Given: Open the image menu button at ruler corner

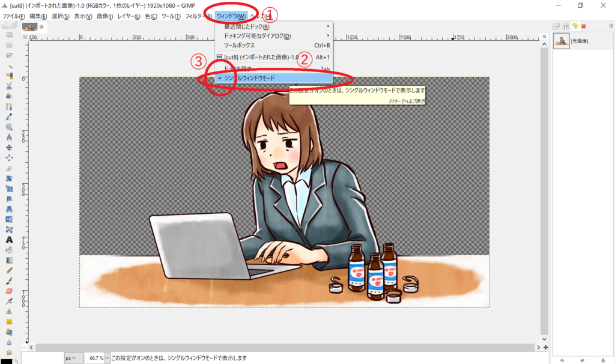Looking at the screenshot, I should [25, 37].
